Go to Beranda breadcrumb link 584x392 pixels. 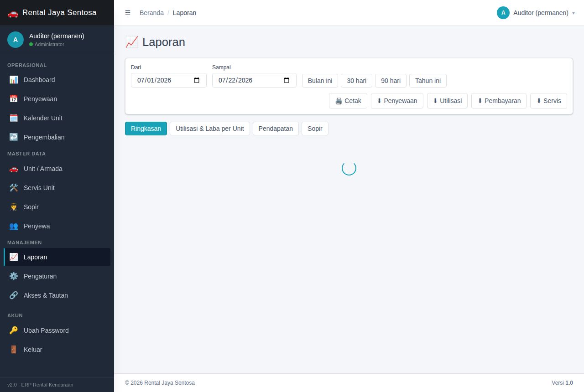tap(151, 13)
